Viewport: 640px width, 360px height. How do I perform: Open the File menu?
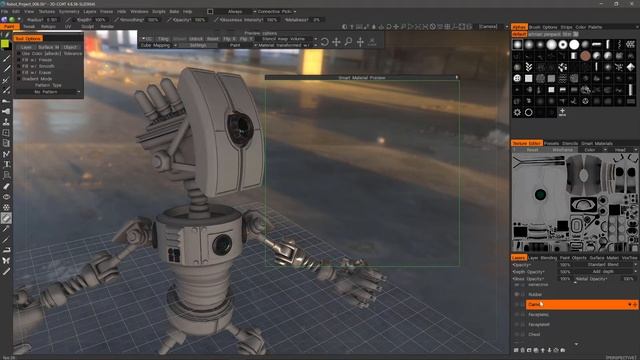(4, 12)
